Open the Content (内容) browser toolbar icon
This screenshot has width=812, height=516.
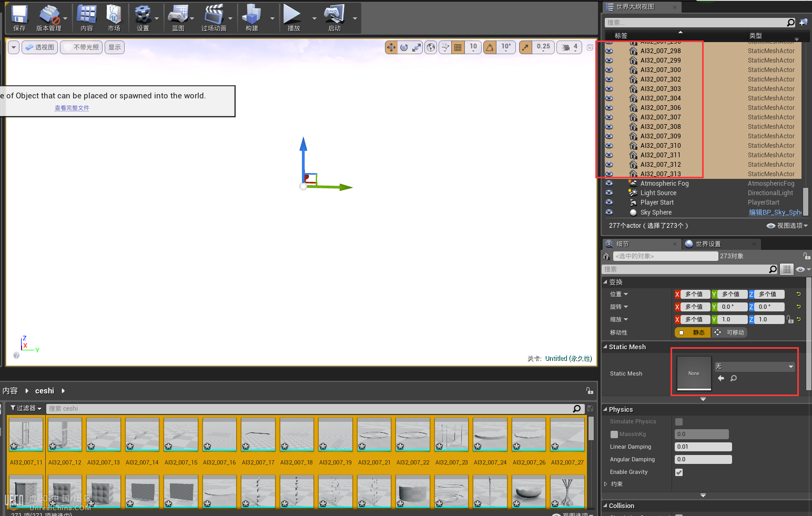87,18
